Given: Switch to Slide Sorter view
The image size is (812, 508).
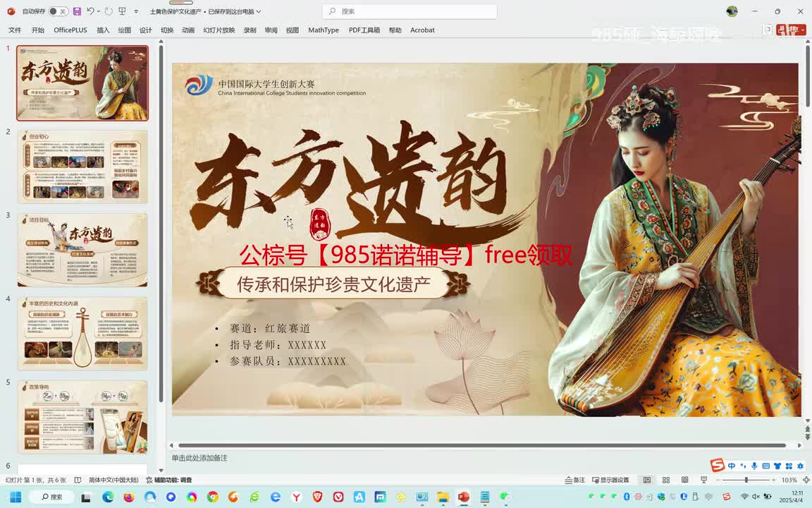Looking at the screenshot, I should click(666, 480).
